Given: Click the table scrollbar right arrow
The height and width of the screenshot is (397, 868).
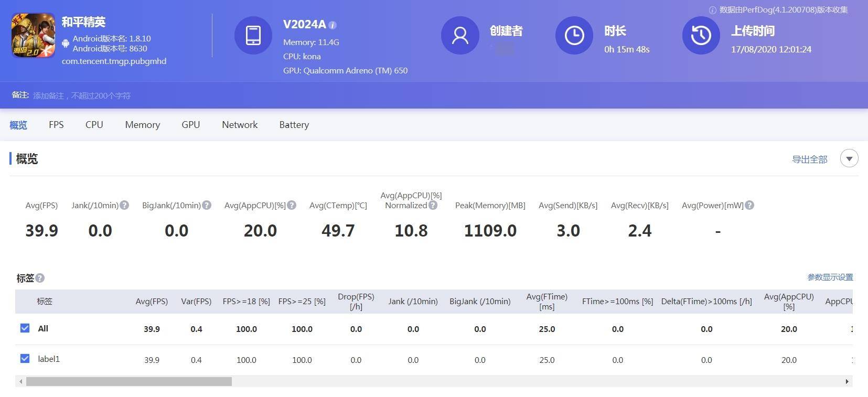Looking at the screenshot, I should (x=847, y=381).
